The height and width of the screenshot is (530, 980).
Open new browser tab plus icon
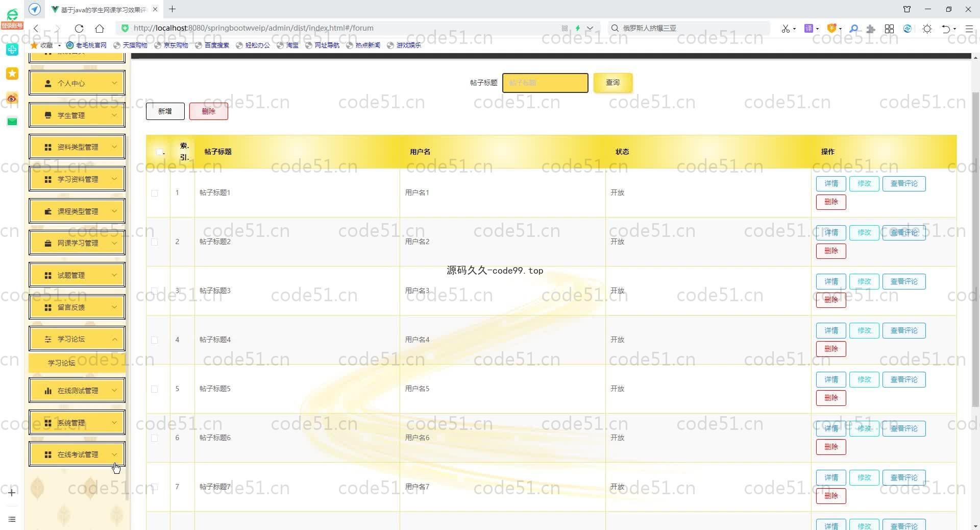(173, 9)
